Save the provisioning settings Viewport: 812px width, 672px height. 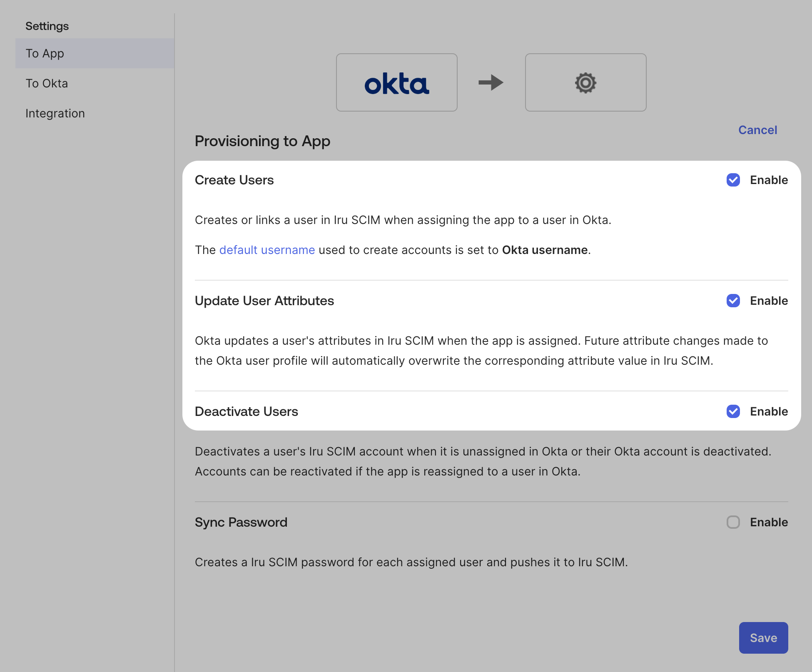click(x=763, y=638)
